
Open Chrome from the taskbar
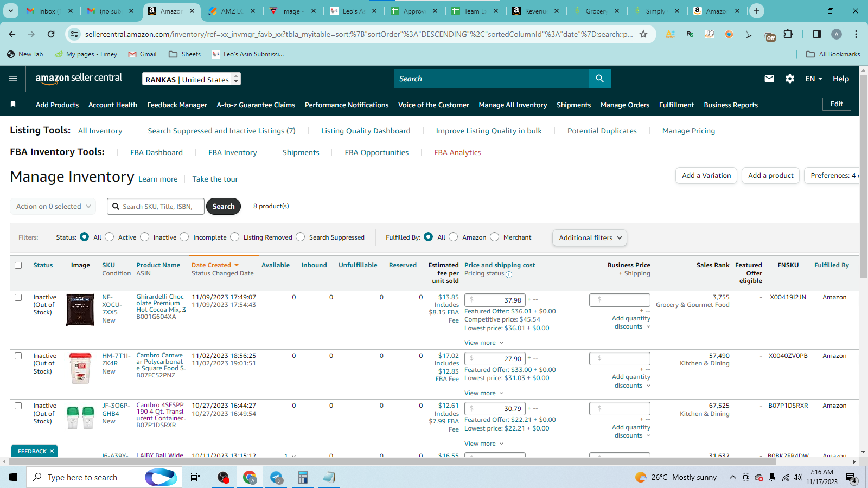click(250, 477)
